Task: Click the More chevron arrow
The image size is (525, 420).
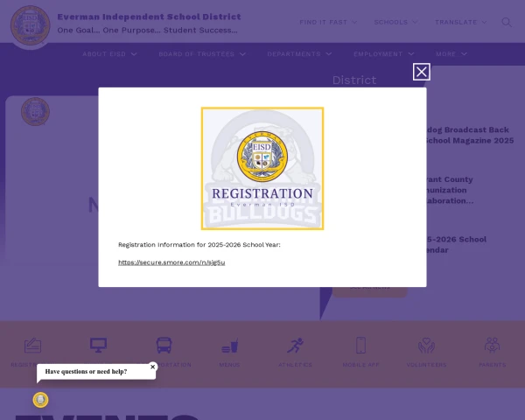Action: (x=464, y=54)
